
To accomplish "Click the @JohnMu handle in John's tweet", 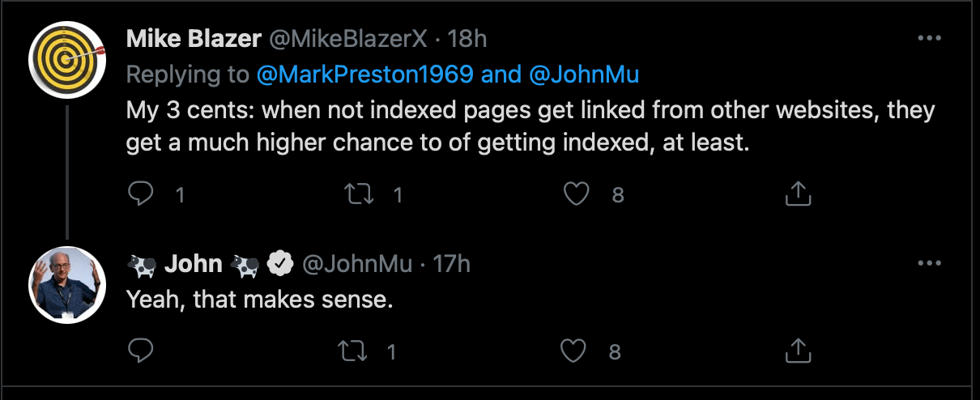I will click(357, 263).
